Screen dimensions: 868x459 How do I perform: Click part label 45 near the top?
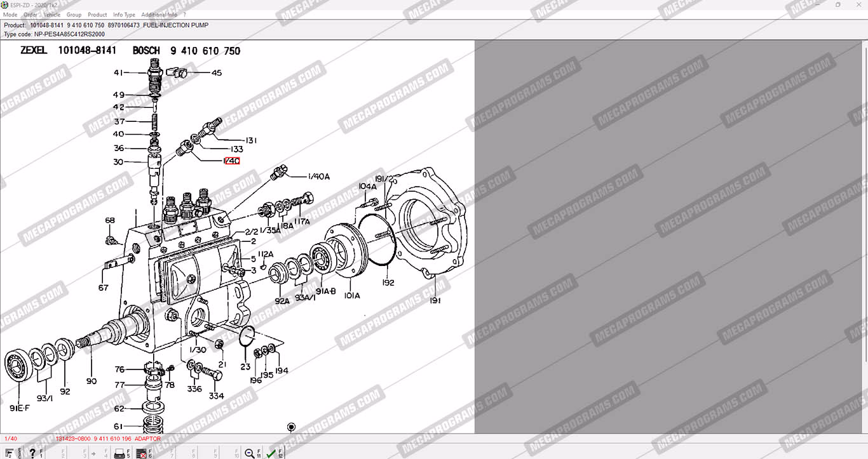217,73
